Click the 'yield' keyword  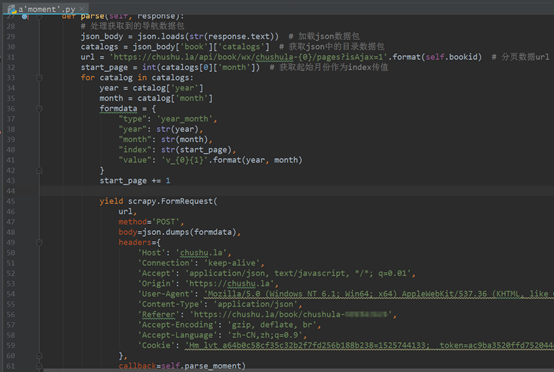111,201
